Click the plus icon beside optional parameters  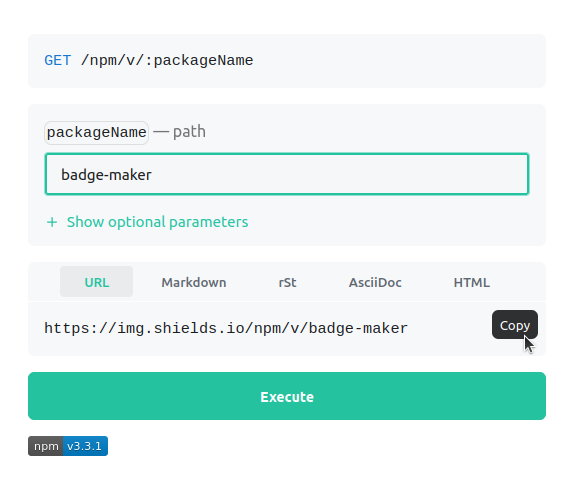(x=52, y=222)
